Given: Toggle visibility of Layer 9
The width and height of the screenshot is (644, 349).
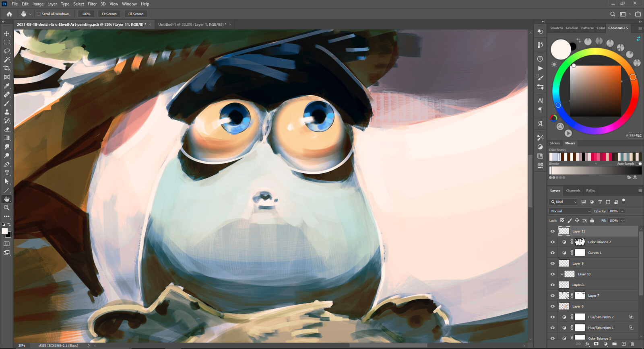Looking at the screenshot, I should 553,263.
